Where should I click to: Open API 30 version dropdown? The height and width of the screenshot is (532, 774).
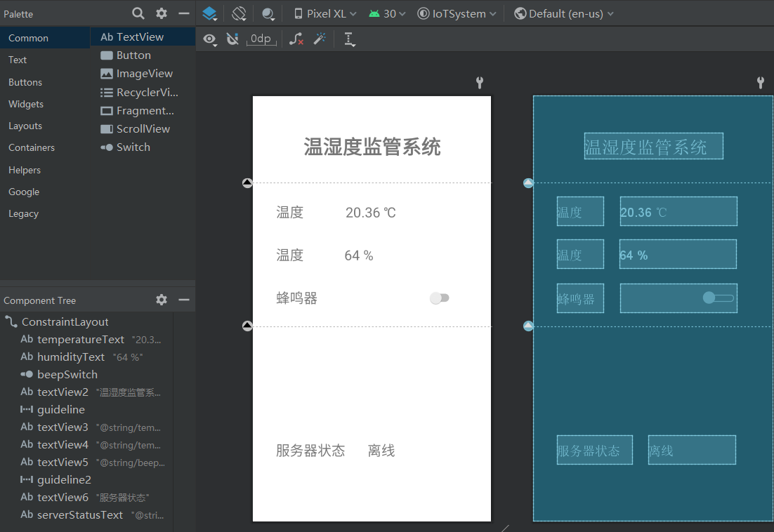(387, 14)
